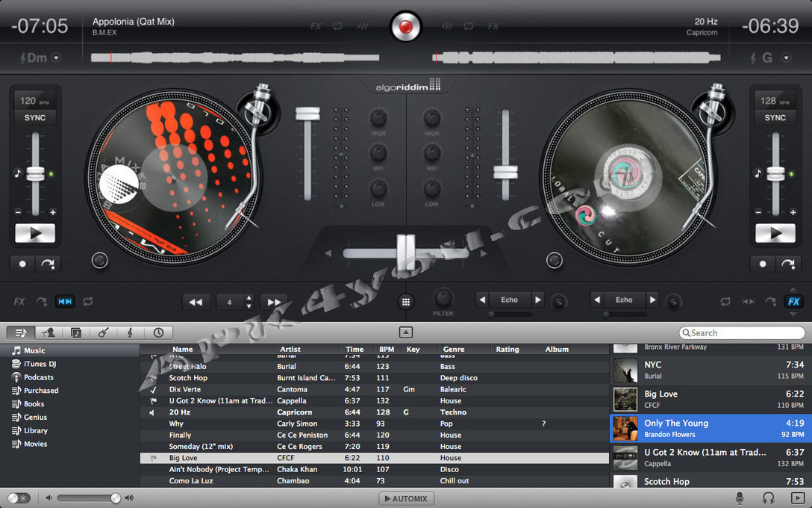812x508 pixels.
Task: Click the right turntable start/stop button
Action: click(554, 260)
